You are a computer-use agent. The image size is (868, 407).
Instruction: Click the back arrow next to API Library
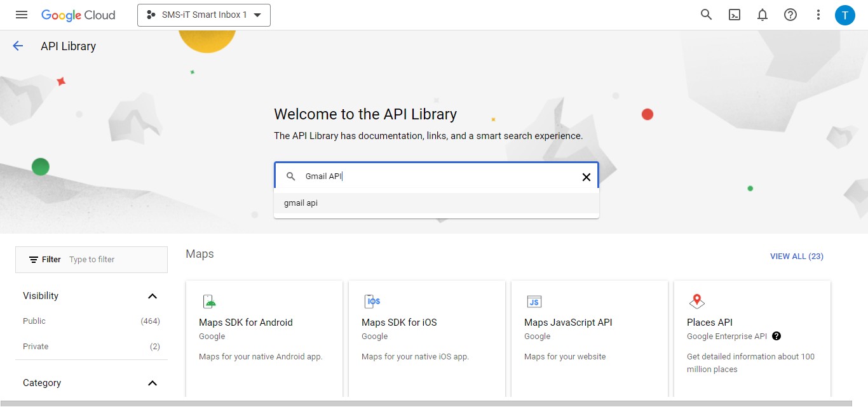[x=17, y=45]
